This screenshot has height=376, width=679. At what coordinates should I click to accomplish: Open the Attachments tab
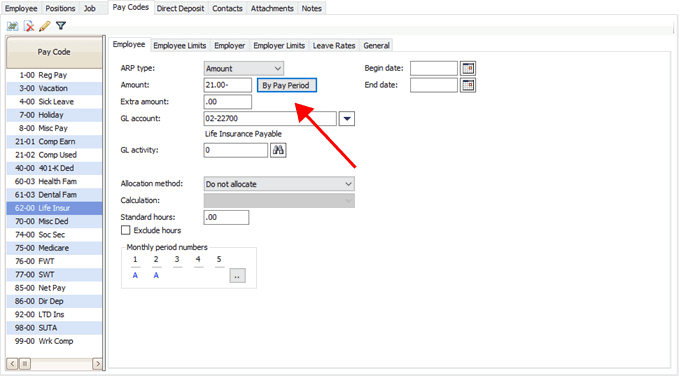[x=272, y=8]
